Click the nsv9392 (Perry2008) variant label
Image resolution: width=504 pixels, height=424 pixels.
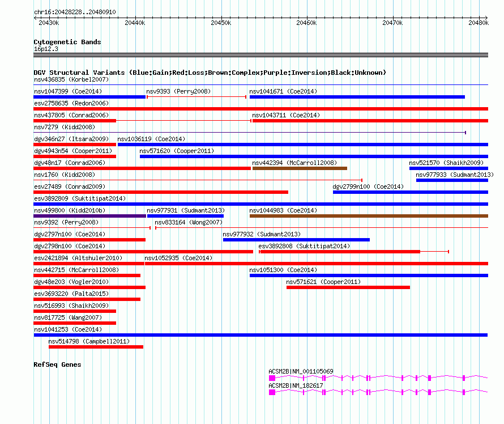(66, 222)
